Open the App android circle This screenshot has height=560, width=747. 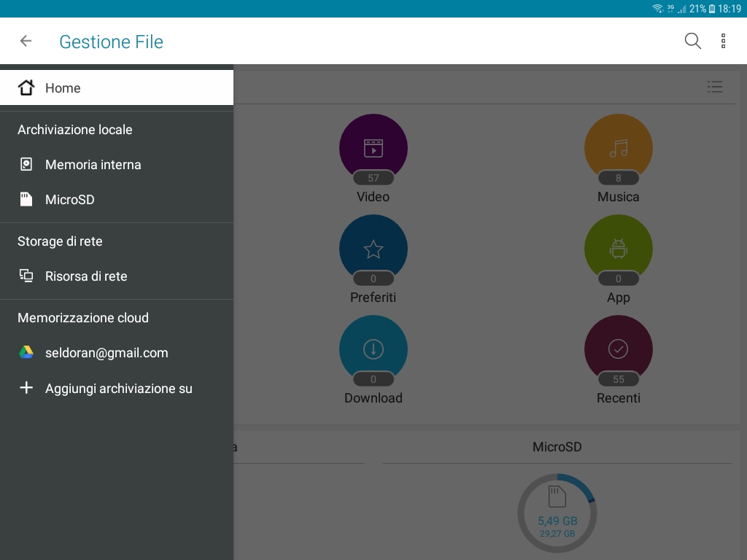coord(619,249)
